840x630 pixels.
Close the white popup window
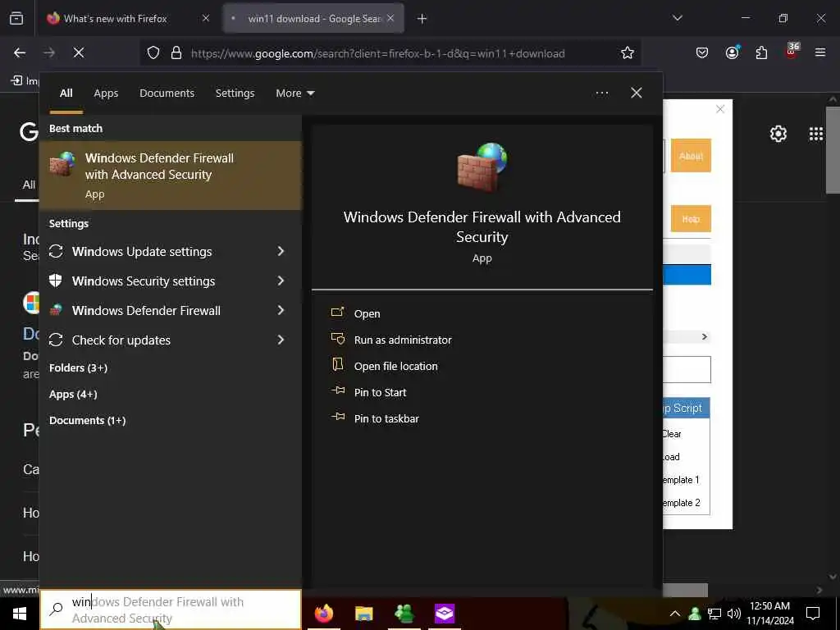click(720, 109)
